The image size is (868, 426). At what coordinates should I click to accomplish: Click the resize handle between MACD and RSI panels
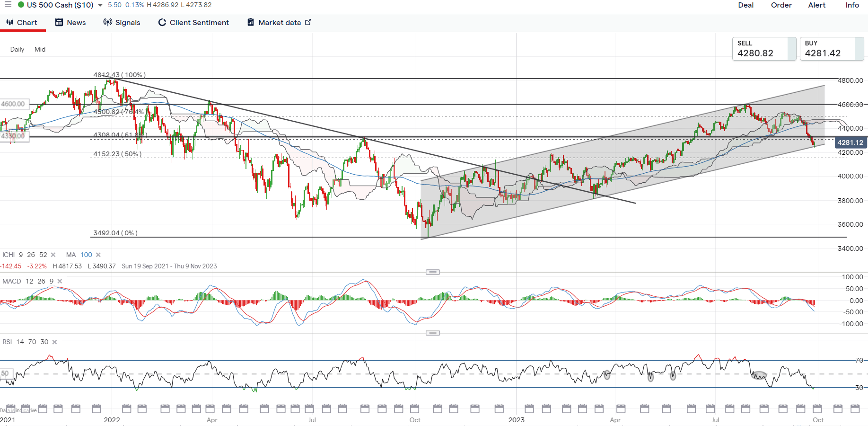(x=432, y=333)
